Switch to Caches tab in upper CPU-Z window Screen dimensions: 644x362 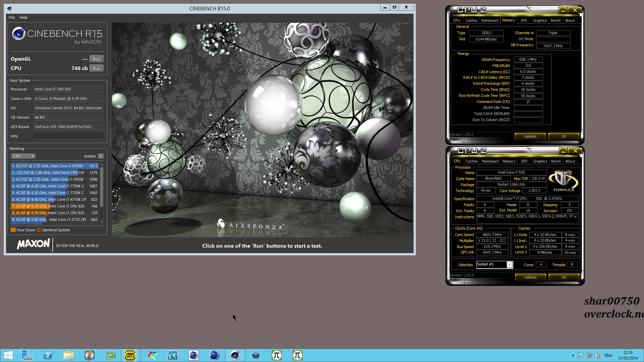coord(471,20)
